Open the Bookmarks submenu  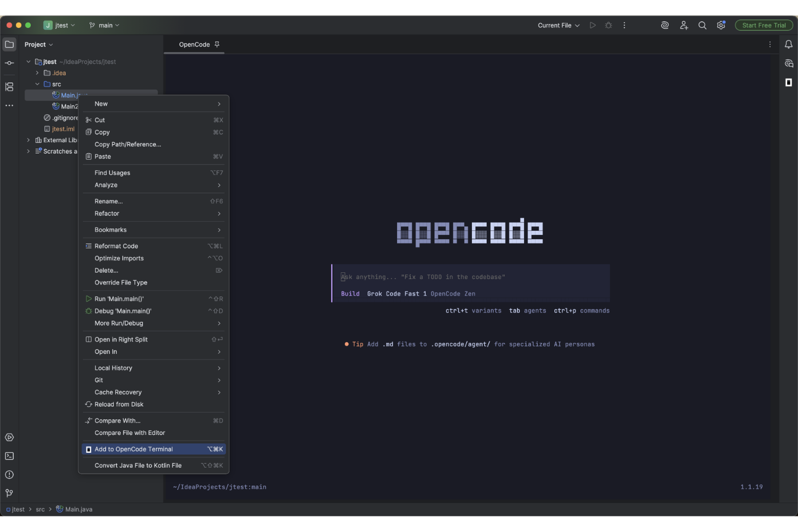click(x=154, y=230)
